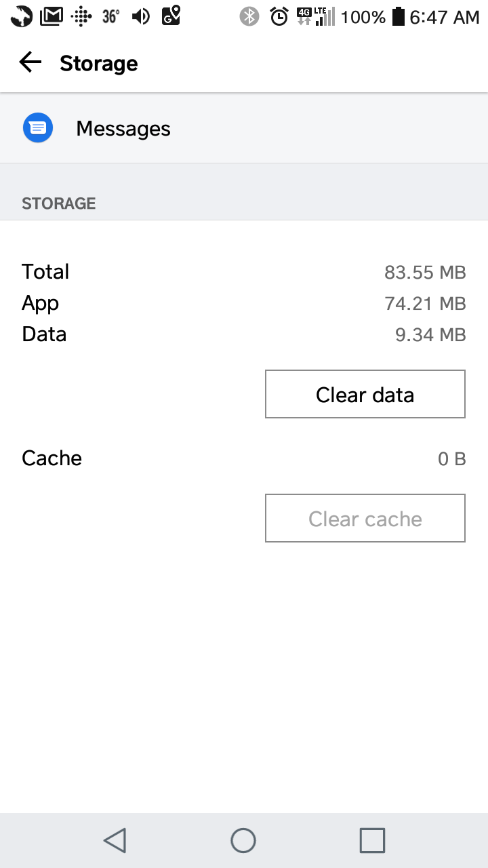Tap the App size row
The width and height of the screenshot is (488, 868).
[x=244, y=303]
